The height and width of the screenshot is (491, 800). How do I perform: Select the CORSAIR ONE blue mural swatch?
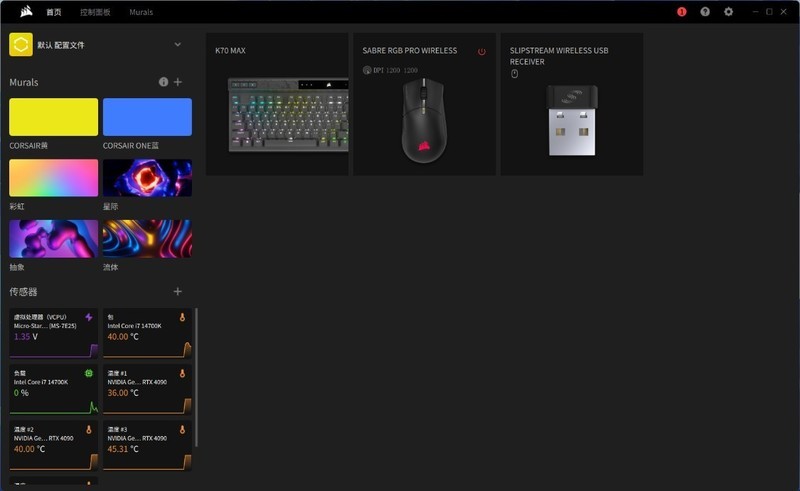pos(147,117)
